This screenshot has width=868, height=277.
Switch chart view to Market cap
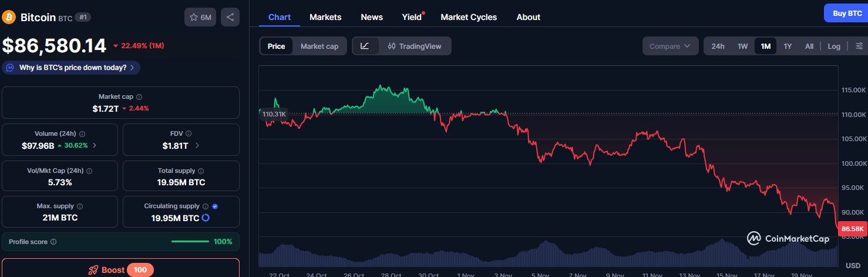click(319, 46)
